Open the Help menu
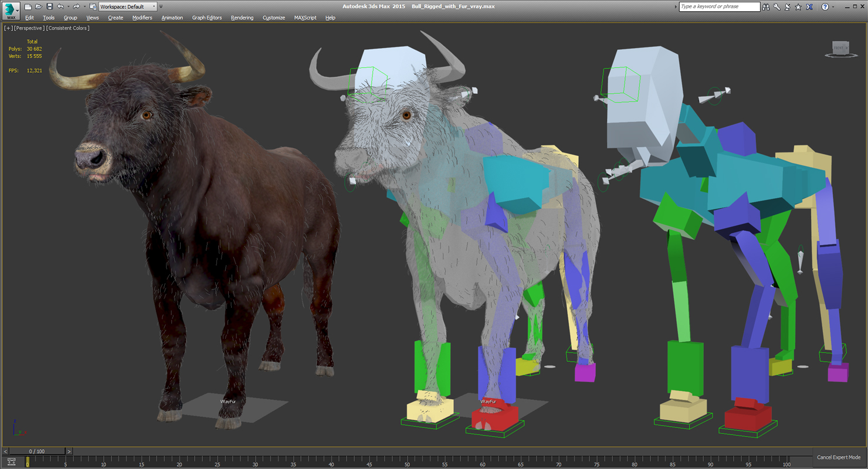Image resolution: width=868 pixels, height=469 pixels. pos(330,18)
